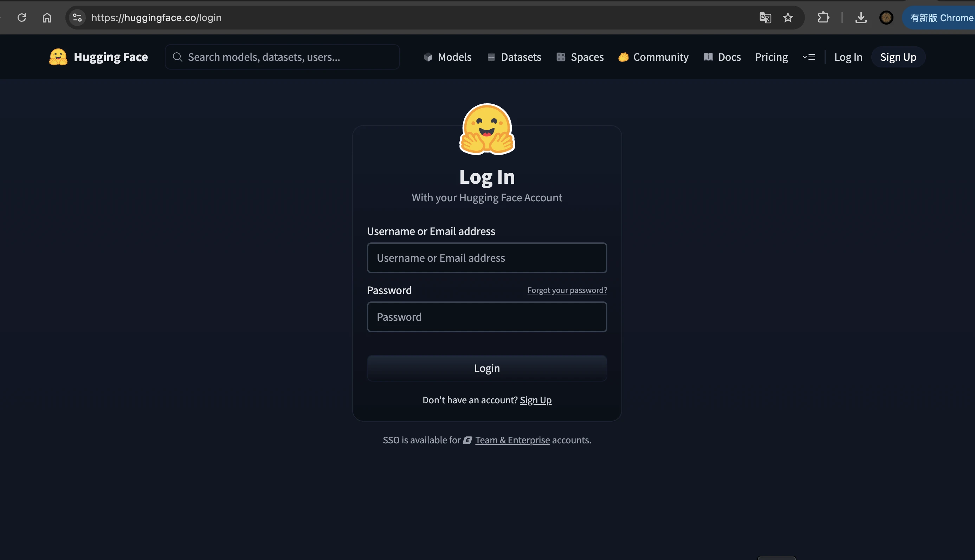Open the Models nav item
Screen dimensions: 975x560
[447, 57]
